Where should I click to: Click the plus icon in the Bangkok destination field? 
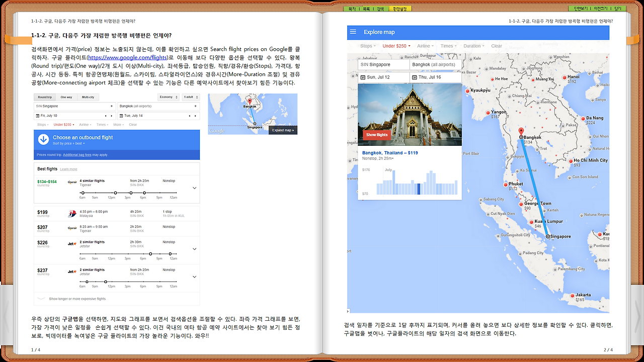(195, 106)
